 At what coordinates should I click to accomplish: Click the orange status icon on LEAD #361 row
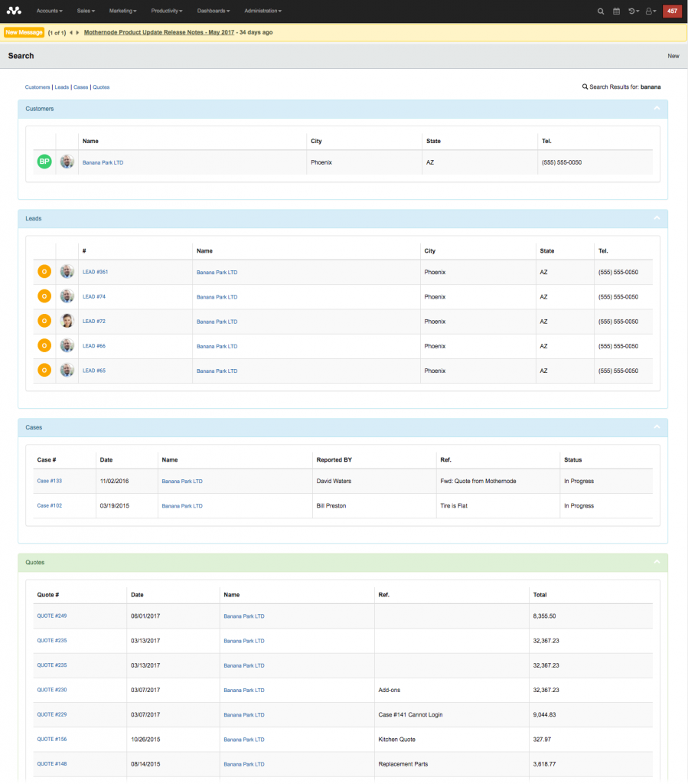[x=44, y=272]
